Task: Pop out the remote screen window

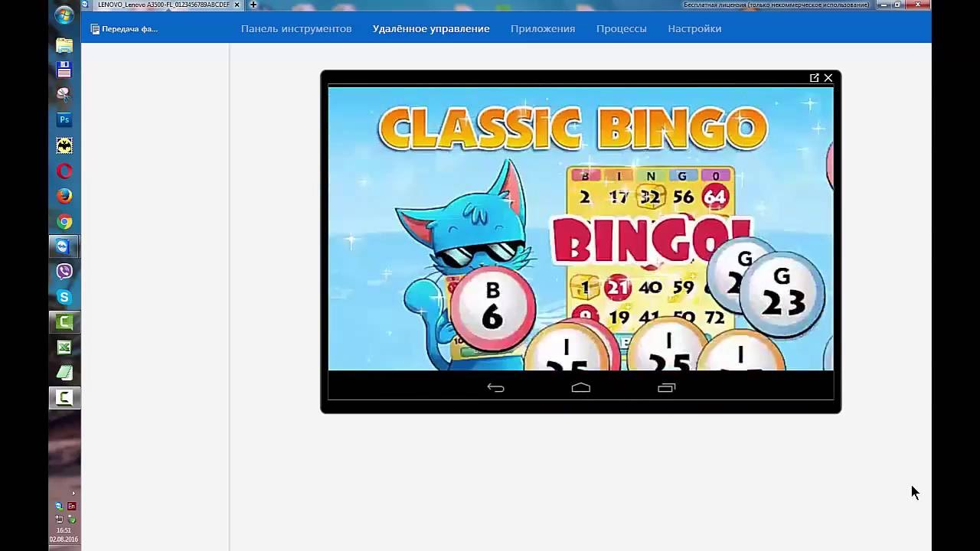Action: (x=814, y=78)
